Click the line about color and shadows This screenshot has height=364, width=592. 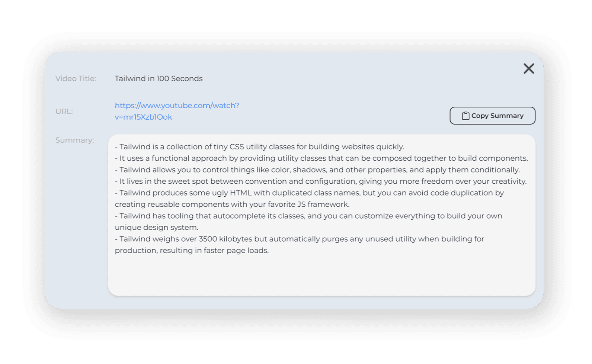pos(317,170)
